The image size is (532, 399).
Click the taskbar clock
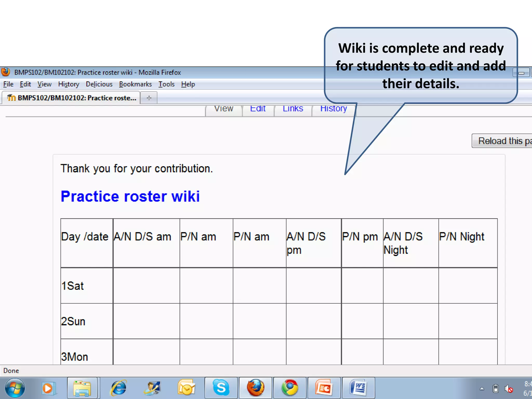527,389
